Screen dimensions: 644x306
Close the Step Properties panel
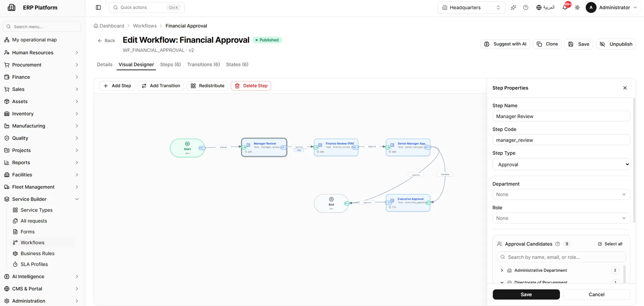tap(625, 88)
